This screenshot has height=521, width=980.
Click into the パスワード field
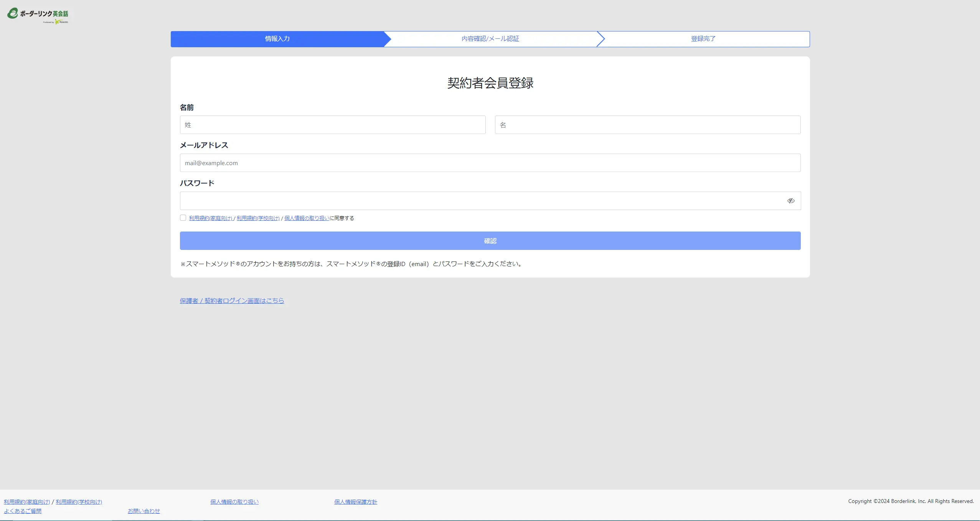point(480,201)
